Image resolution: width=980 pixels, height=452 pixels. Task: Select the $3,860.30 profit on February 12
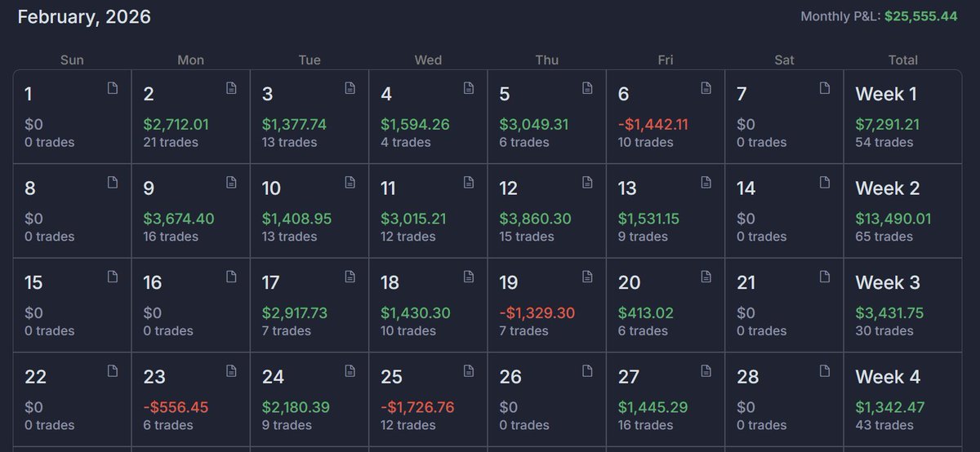535,219
